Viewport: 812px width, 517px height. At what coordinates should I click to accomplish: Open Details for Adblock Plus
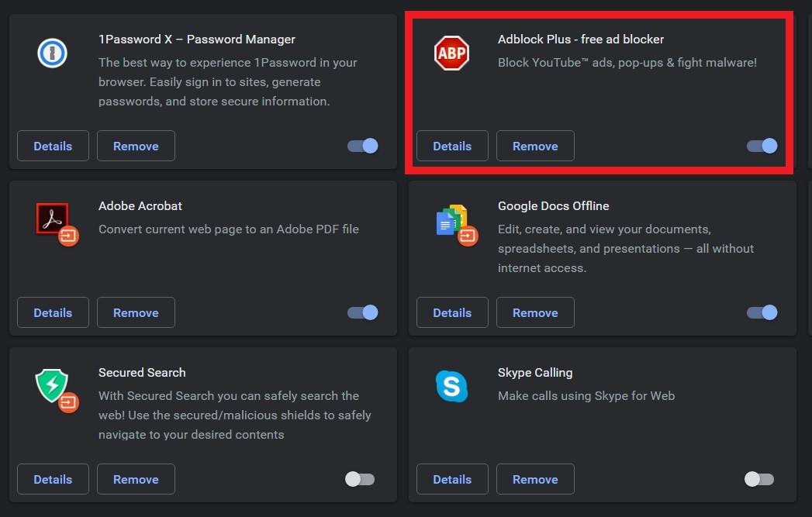pos(452,146)
